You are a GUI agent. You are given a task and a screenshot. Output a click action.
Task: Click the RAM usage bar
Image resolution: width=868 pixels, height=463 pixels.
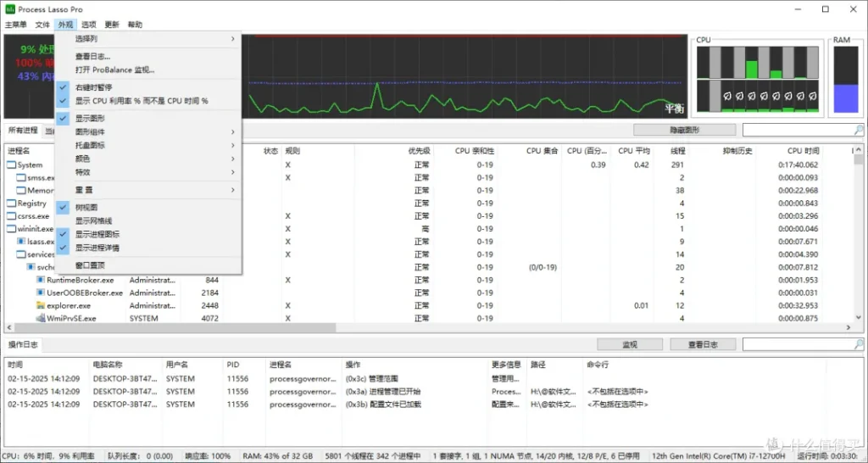(845, 80)
